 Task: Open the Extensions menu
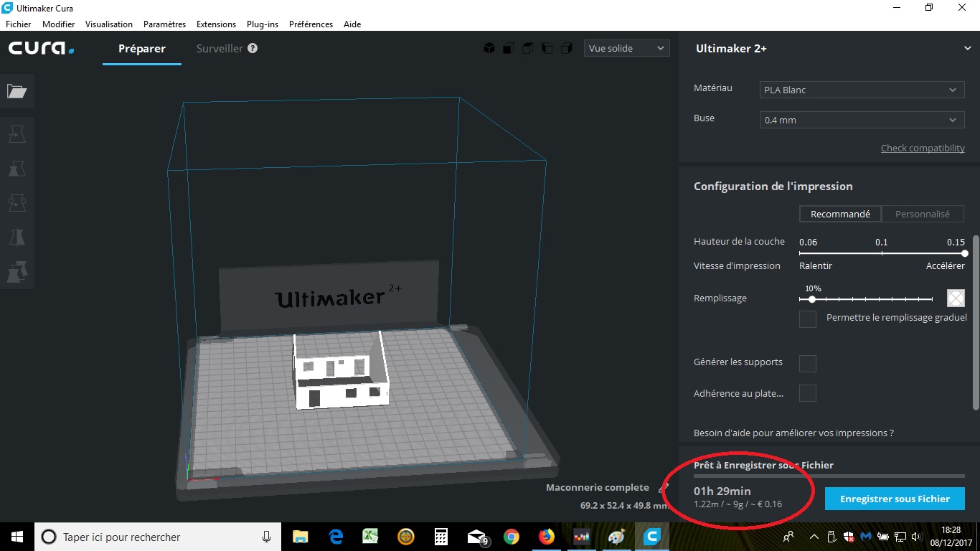pos(216,24)
